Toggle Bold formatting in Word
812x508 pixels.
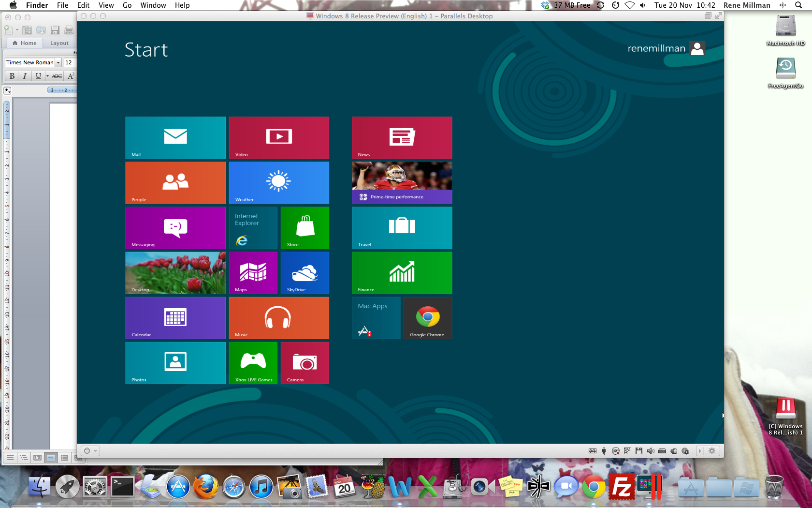[12, 76]
